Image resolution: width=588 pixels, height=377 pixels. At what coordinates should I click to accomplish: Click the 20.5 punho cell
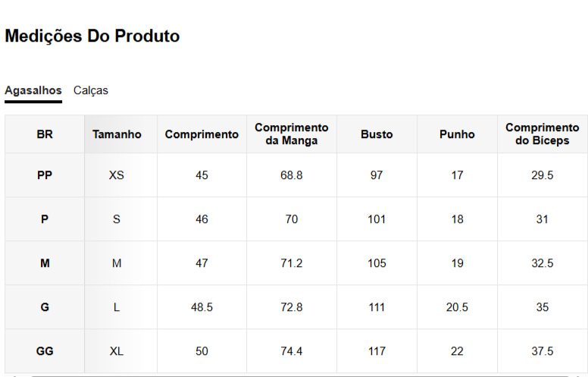tap(457, 307)
